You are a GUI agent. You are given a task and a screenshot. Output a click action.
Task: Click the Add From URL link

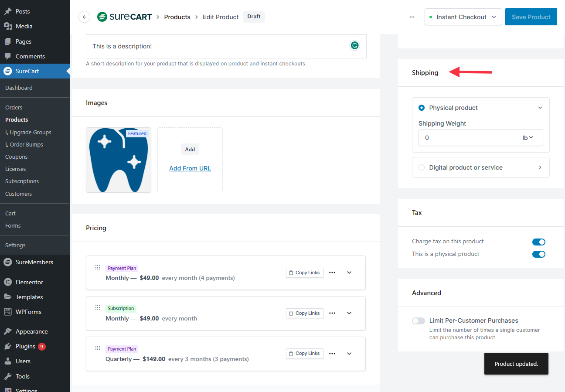point(190,168)
